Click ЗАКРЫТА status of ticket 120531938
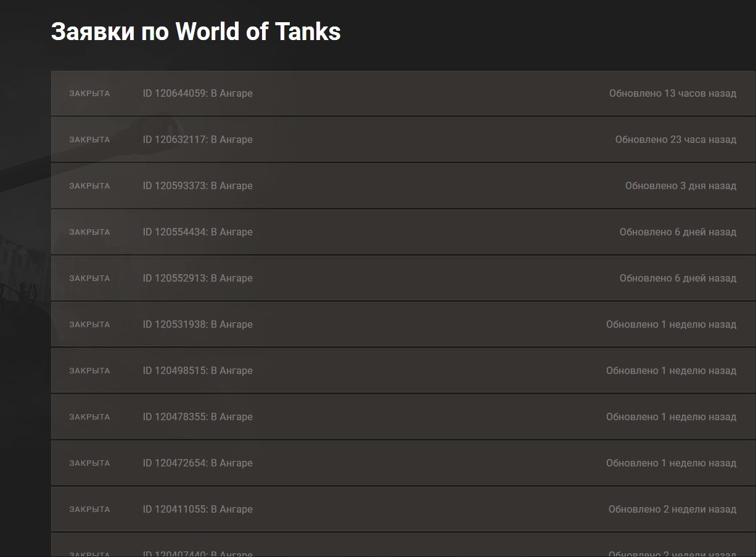The width and height of the screenshot is (756, 557). tap(89, 325)
